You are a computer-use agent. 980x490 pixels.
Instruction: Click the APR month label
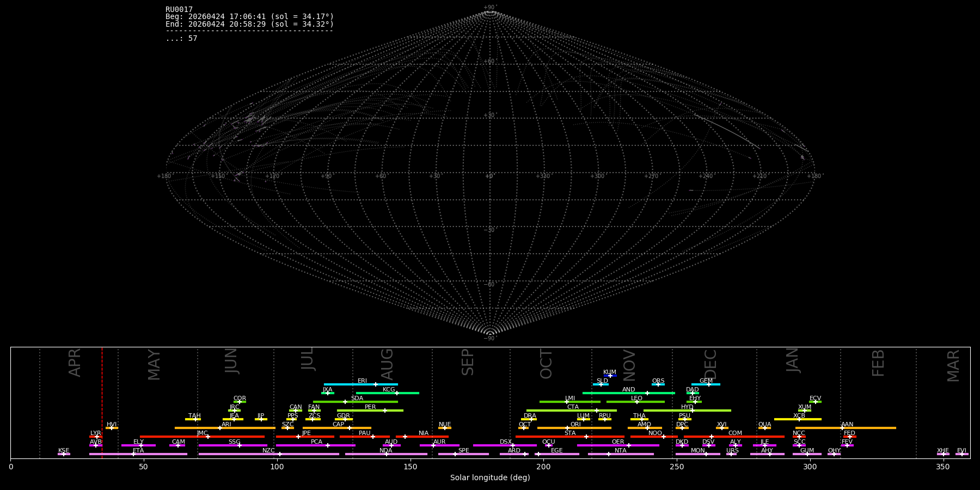(75, 363)
